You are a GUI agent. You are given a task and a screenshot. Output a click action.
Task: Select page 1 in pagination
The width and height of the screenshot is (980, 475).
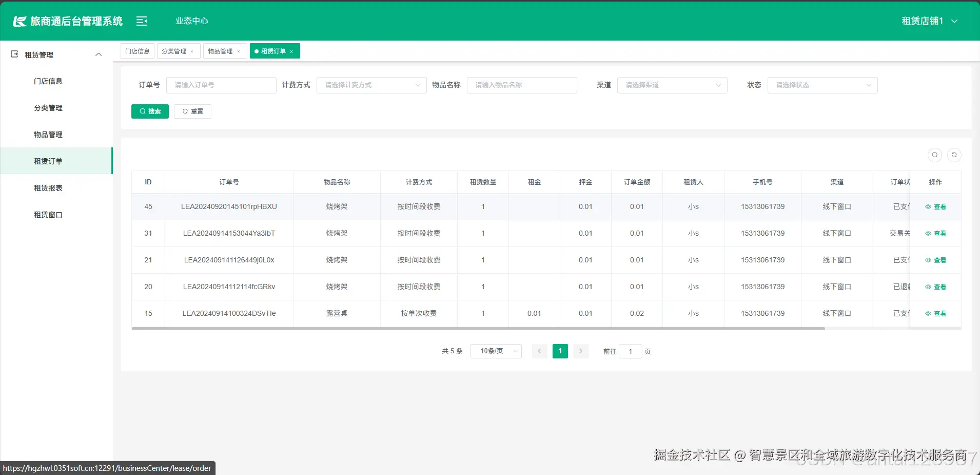click(560, 351)
